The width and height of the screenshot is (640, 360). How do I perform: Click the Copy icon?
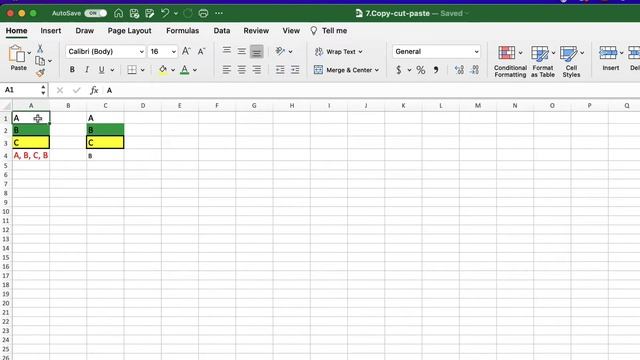click(40, 61)
